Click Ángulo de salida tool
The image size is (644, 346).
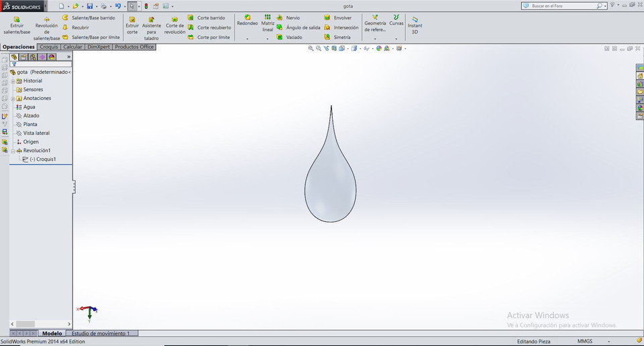coord(298,27)
